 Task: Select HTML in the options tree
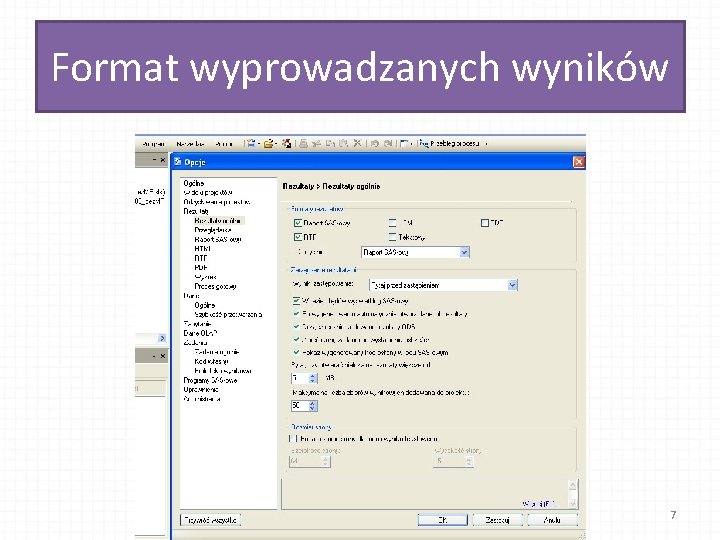pos(202,248)
